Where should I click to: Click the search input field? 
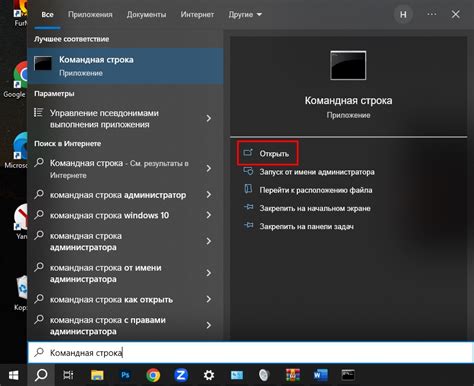[x=250, y=352]
